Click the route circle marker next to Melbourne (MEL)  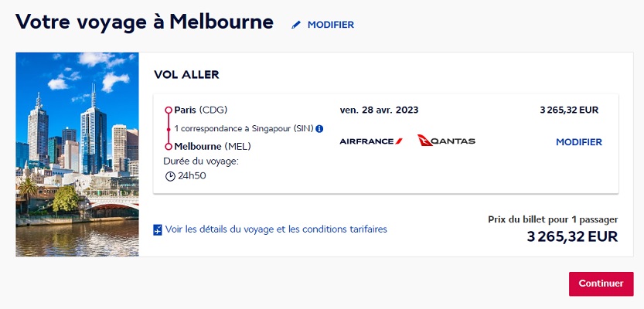point(169,146)
